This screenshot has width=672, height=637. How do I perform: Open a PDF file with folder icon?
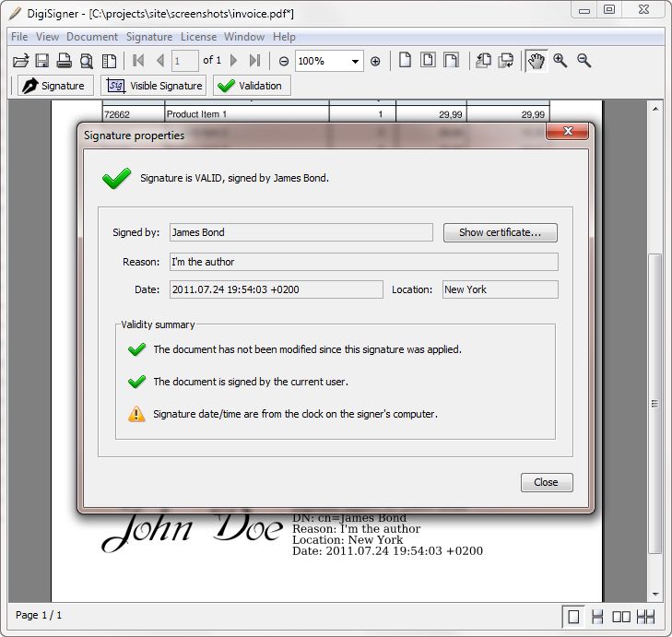point(20,61)
